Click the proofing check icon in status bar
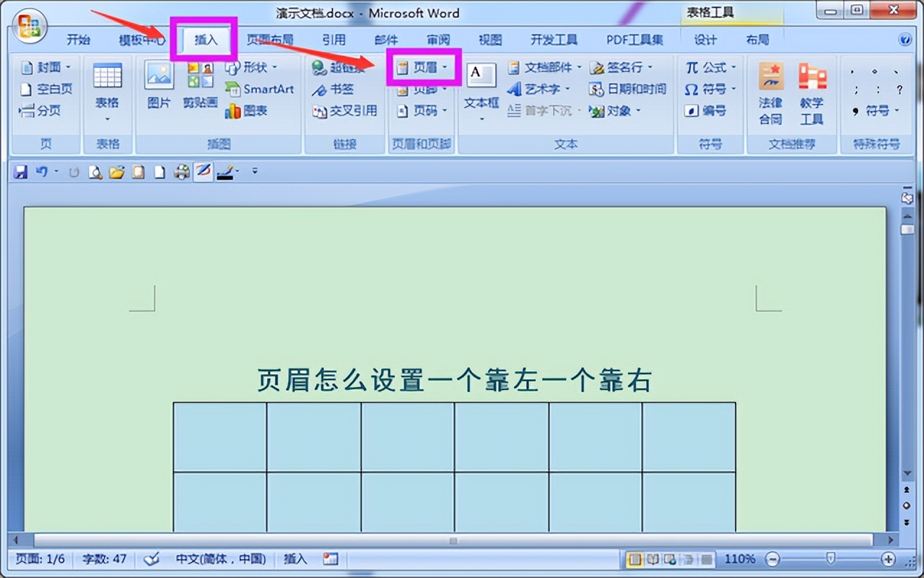The width and height of the screenshot is (924, 578). [x=152, y=559]
